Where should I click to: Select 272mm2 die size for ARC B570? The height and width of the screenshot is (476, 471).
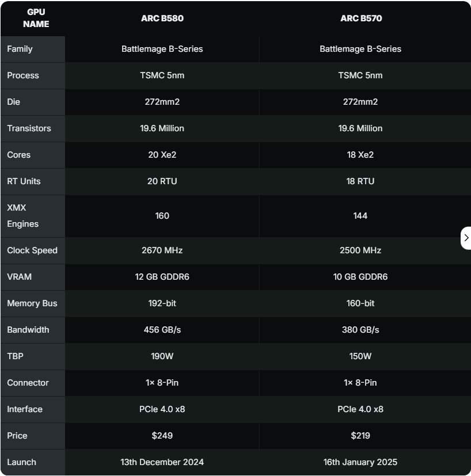[x=360, y=102]
